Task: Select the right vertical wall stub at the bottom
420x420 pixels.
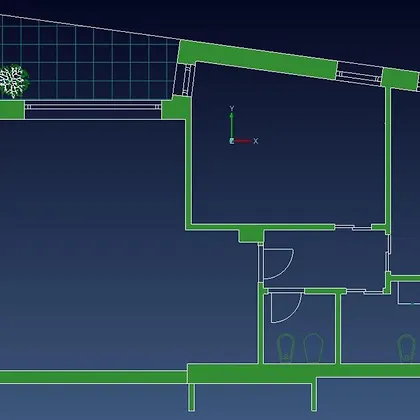Action: [314, 397]
